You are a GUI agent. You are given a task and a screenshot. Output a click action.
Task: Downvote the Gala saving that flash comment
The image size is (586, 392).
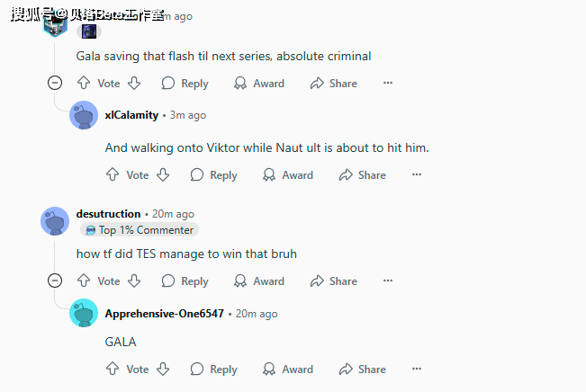(134, 83)
